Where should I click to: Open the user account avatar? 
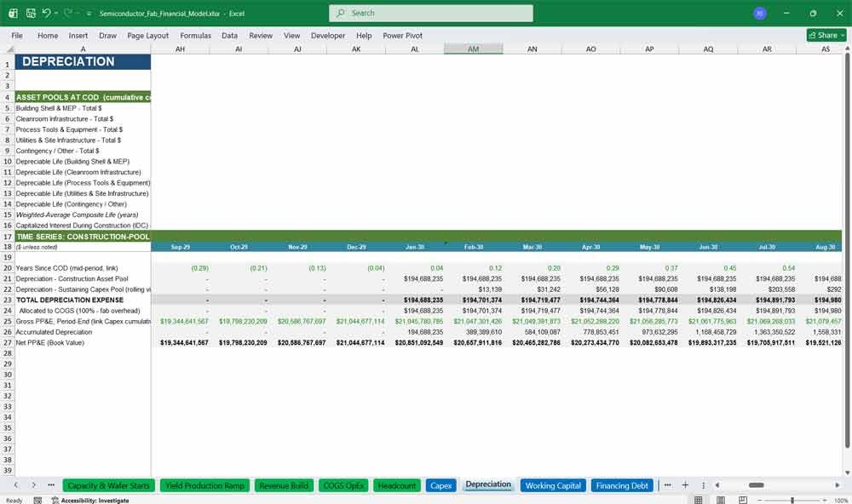pos(760,13)
